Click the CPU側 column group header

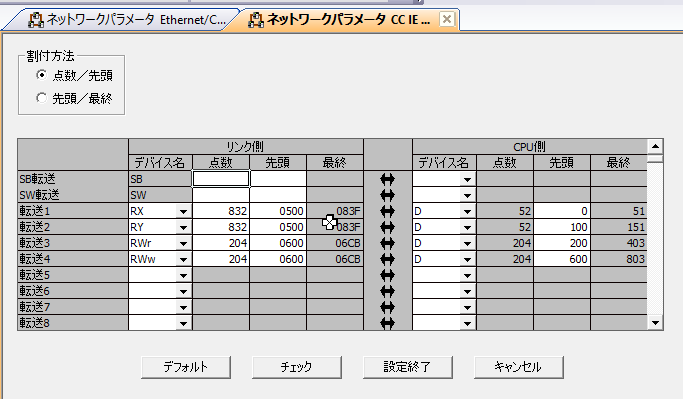[x=530, y=147]
